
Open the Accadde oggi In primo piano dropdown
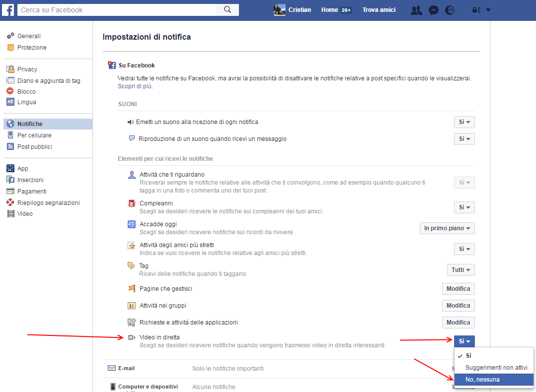click(447, 228)
